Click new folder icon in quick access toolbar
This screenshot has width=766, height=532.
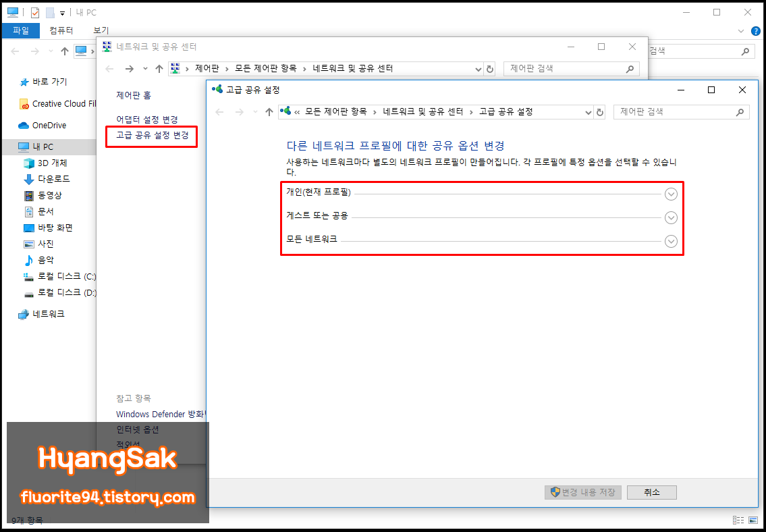[x=49, y=12]
